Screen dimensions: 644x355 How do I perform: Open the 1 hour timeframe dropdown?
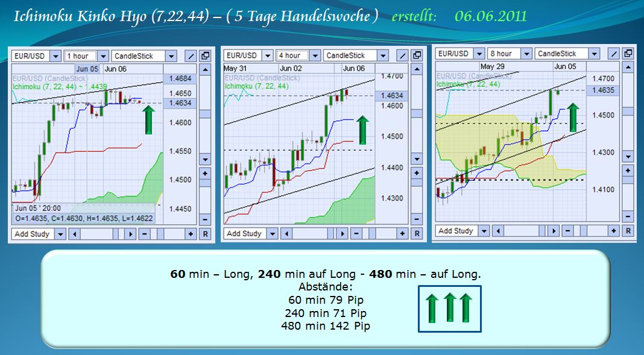104,56
